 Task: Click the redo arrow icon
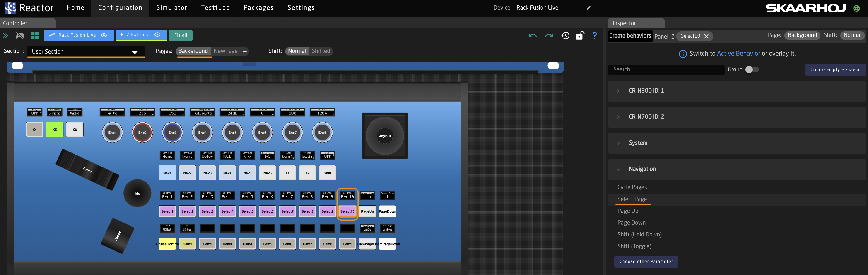point(549,35)
